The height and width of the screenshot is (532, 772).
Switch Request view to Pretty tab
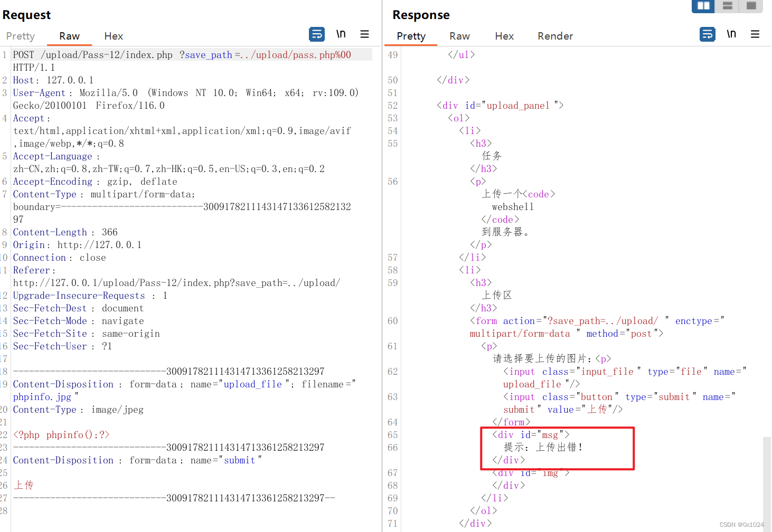[x=21, y=36]
